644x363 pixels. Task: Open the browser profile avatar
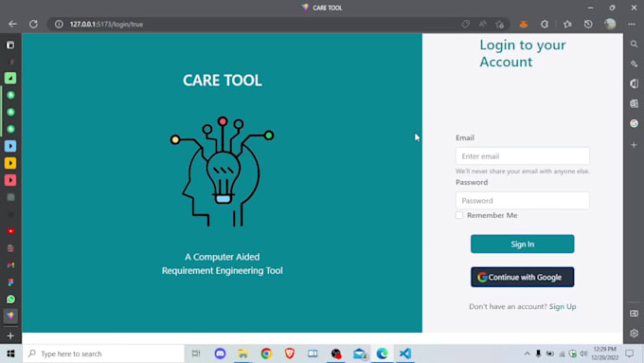610,24
